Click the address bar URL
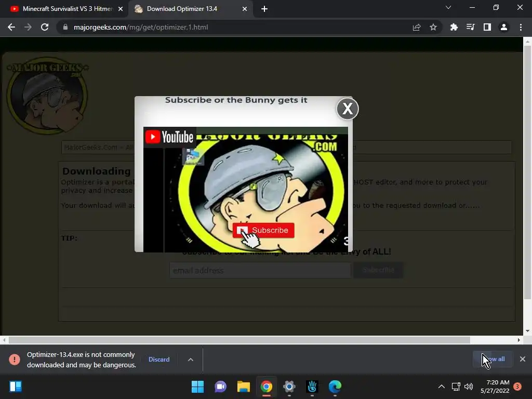 point(141,27)
